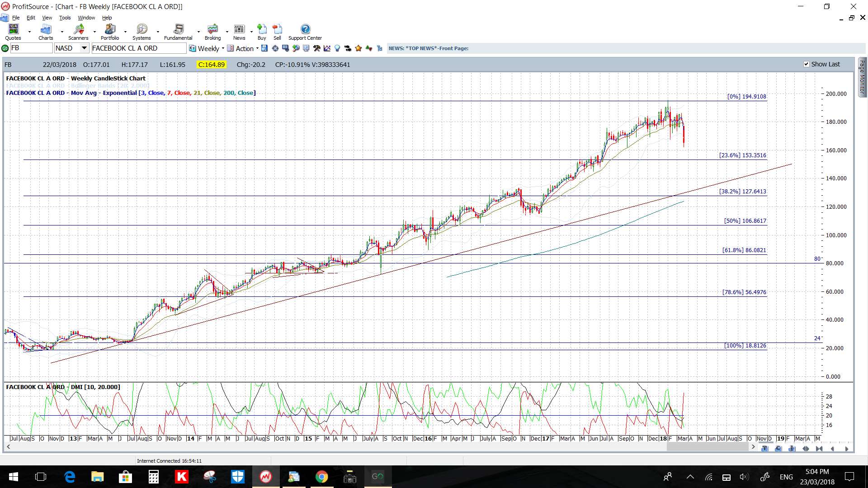Open Google Chrome from taskbar

(x=321, y=477)
